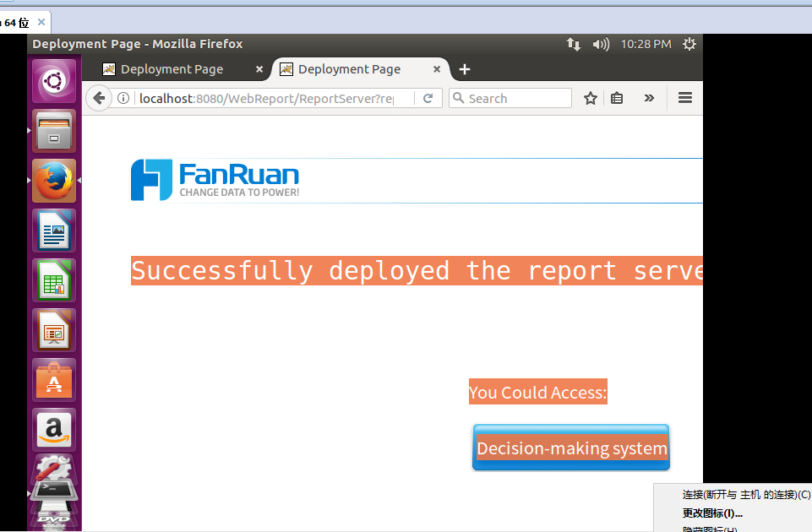Show the clock 10:28 PM calendar
Viewport: 812px width, 532px height.
(646, 45)
